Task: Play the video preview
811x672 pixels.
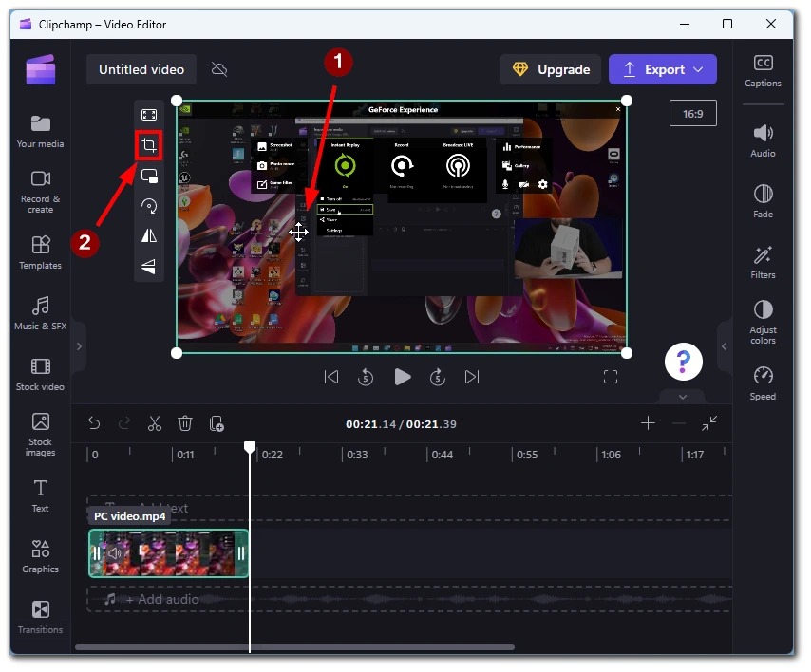Action: click(x=403, y=377)
